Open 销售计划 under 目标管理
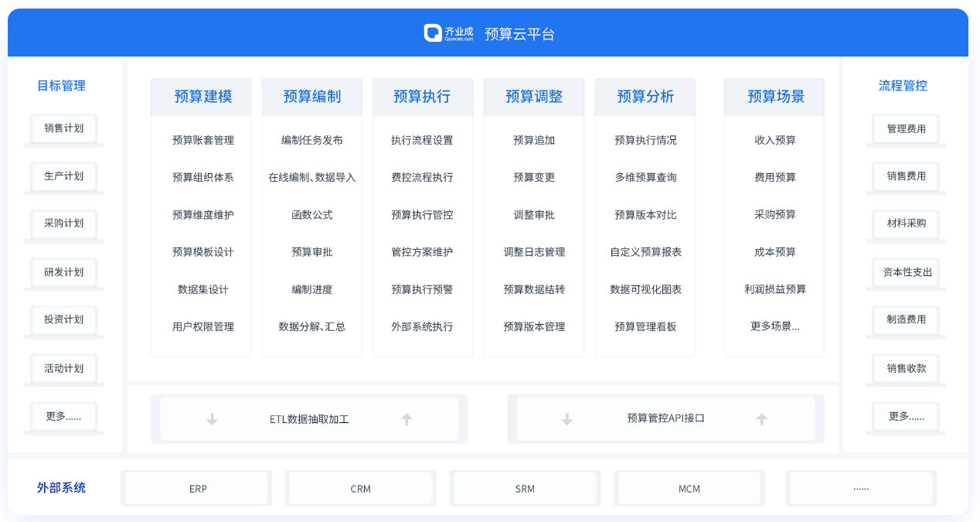Viewport: 980px width, 522px height. (x=64, y=128)
